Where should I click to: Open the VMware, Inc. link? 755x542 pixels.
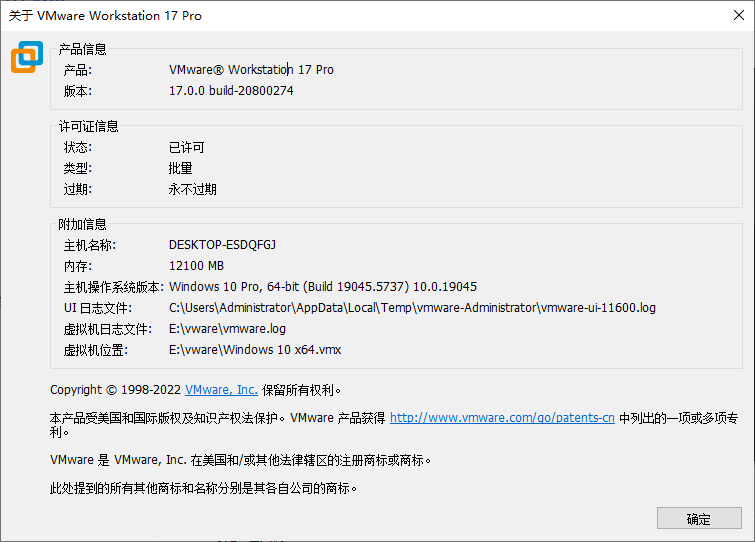click(221, 389)
